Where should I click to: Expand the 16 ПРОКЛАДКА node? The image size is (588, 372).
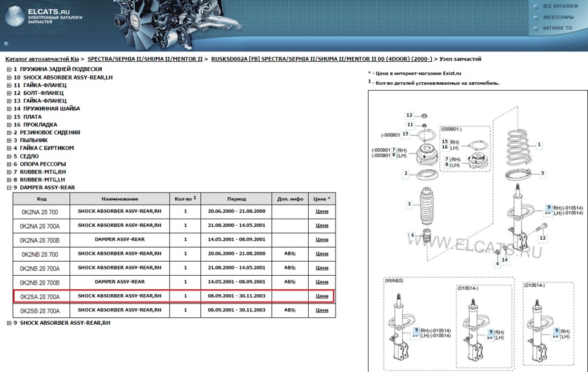[x=9, y=124]
